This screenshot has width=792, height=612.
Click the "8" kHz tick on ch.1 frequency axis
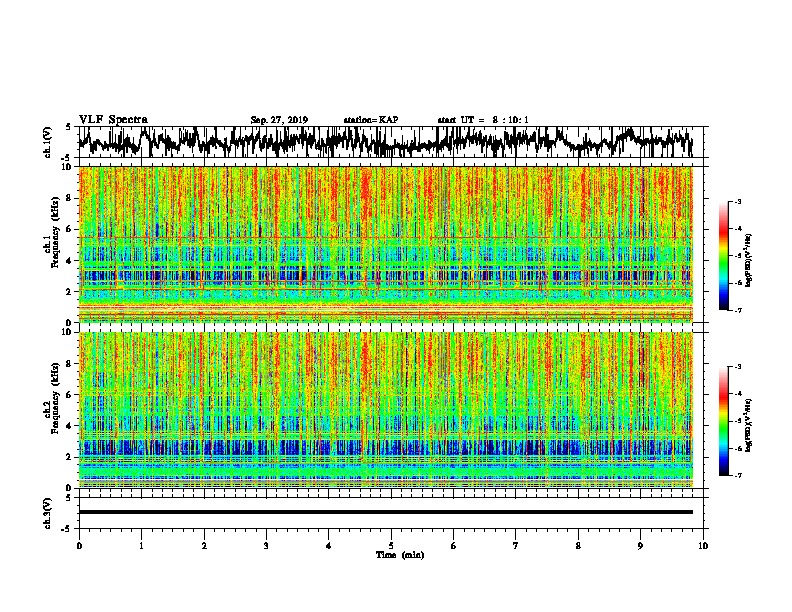(69, 198)
